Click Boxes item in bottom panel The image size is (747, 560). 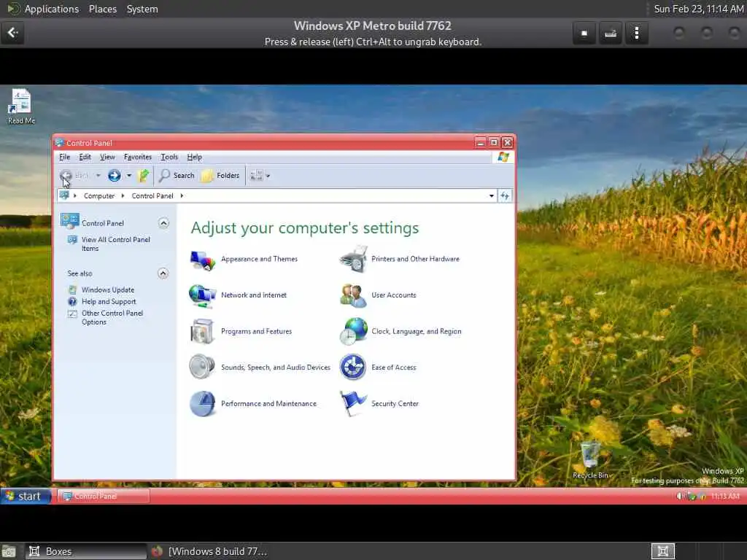(86, 551)
